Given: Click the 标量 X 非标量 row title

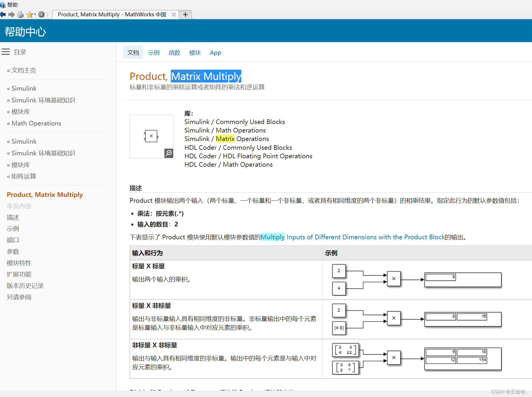Looking at the screenshot, I should point(151,306).
